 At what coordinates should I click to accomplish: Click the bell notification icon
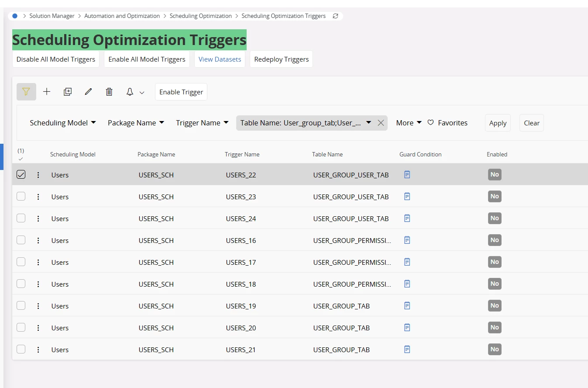click(x=130, y=92)
